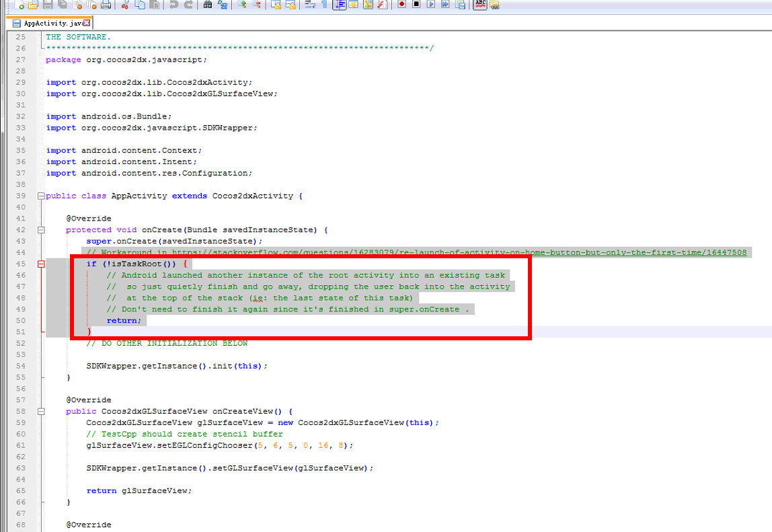The width and height of the screenshot is (772, 532).
Task: Click 'import org.cocos2dx.lib.Cocos2dxGLSurfaceView;' line
Action: pyautogui.click(x=162, y=94)
